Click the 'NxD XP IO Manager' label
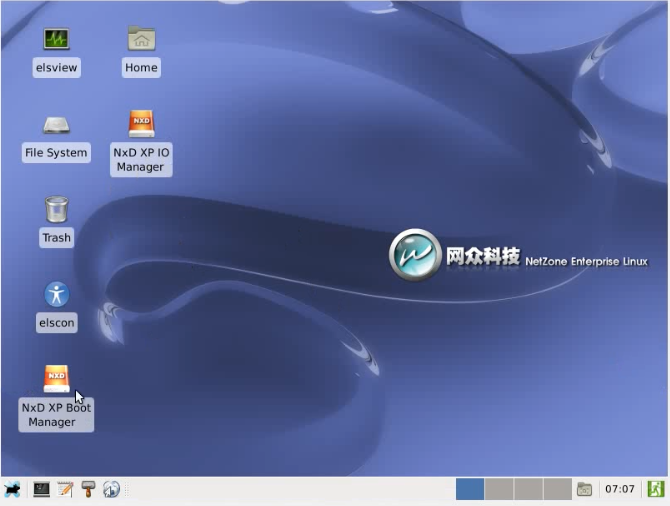Viewport: 670px width, 506px height. point(141,159)
